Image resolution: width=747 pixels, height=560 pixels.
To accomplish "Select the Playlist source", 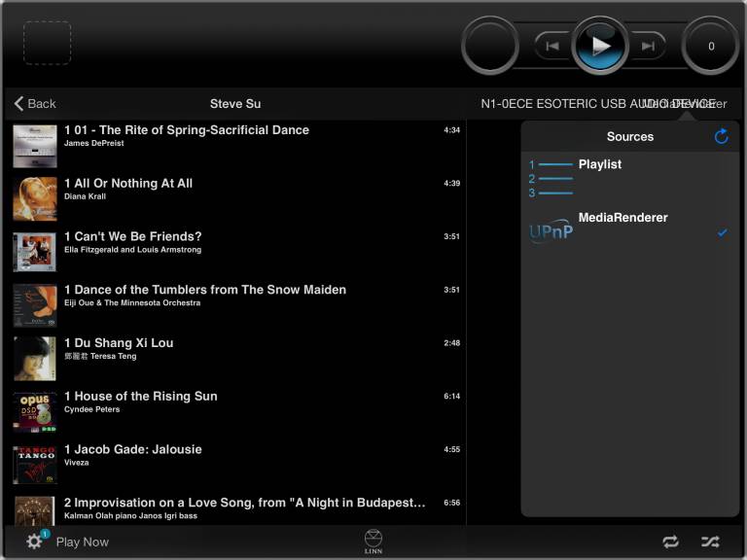I will (630, 179).
